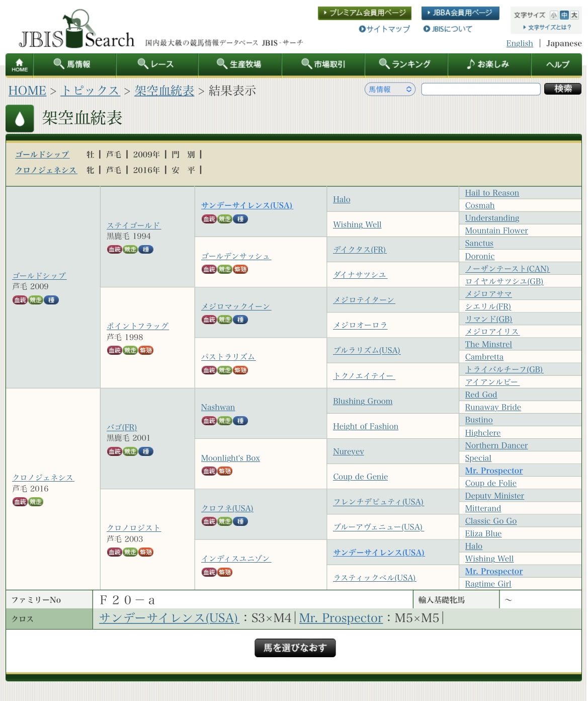Screen dimensions: 588x701
Task: Click the 競走 badge under ゴールドシップ in pedigree
Action: tap(36, 300)
